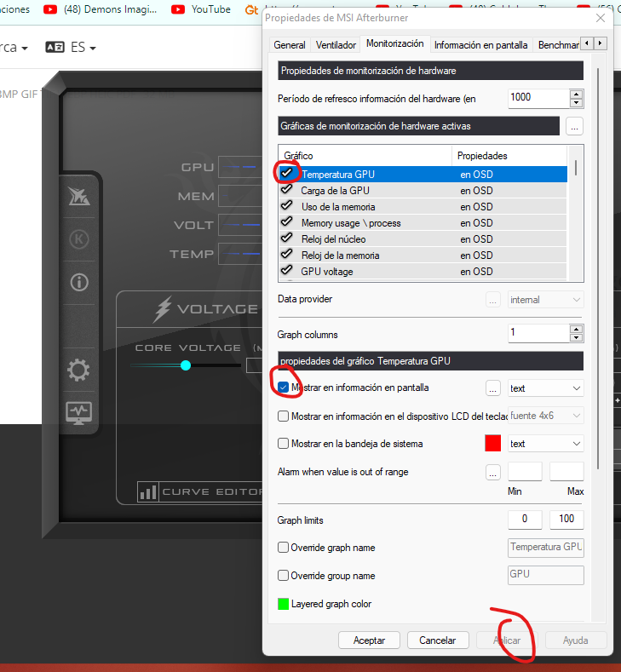Open Afterburner settings gear icon
Image resolution: width=621 pixels, height=672 pixels.
(79, 370)
